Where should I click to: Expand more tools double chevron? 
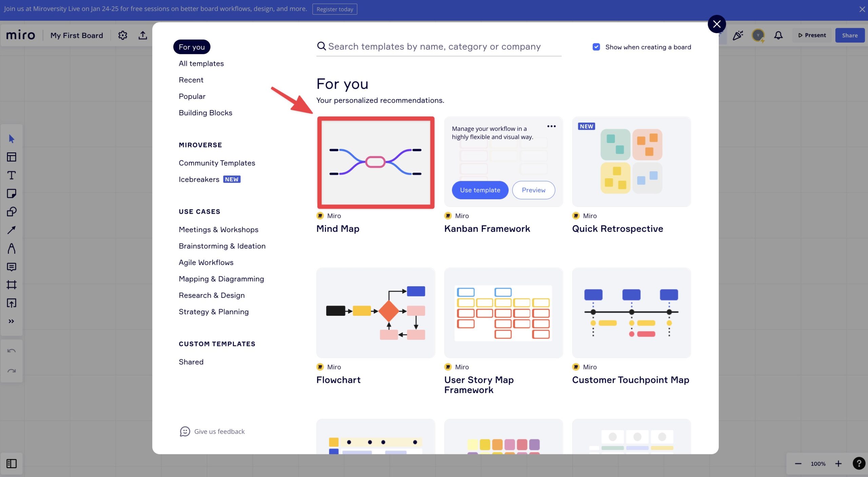pyautogui.click(x=12, y=321)
